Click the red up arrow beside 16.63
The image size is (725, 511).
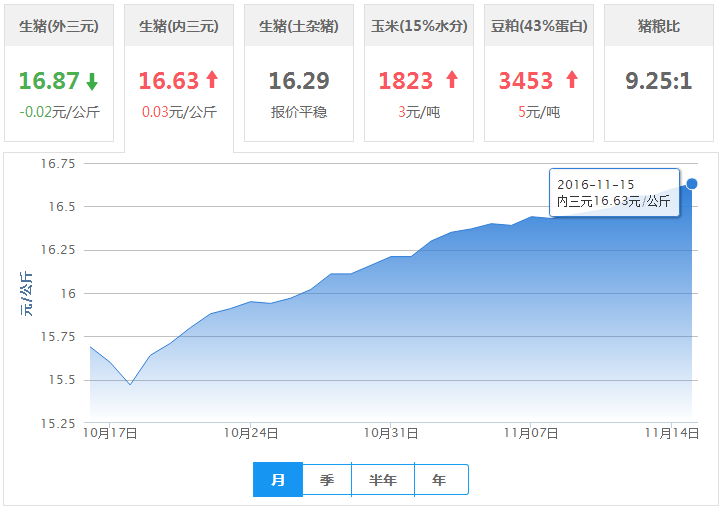[212, 80]
